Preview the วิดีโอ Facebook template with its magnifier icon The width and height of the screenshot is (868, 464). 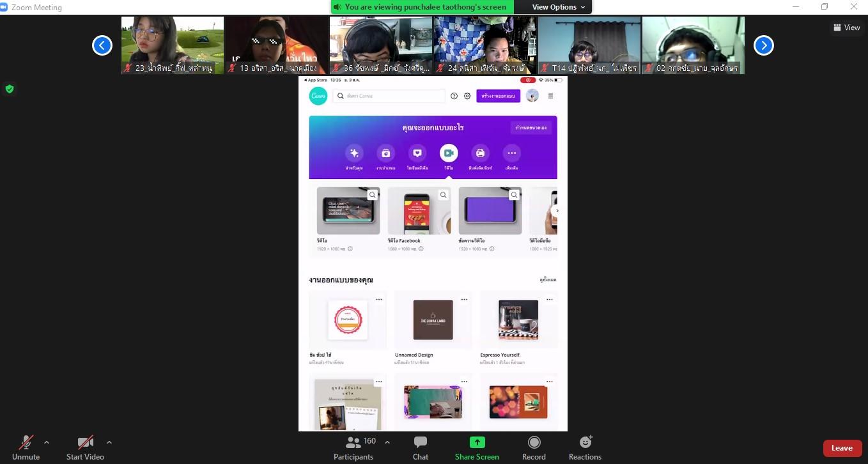tap(443, 195)
